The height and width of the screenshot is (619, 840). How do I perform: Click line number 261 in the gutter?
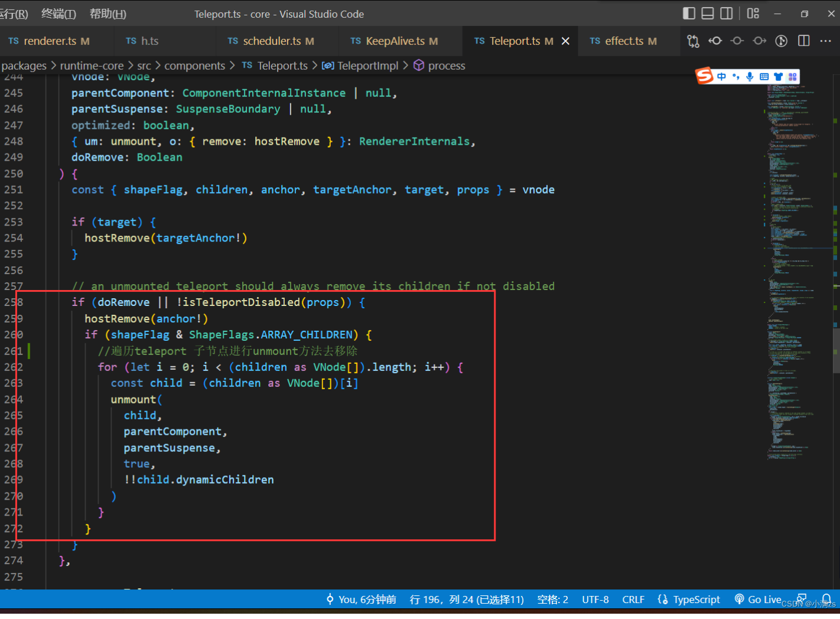click(14, 351)
